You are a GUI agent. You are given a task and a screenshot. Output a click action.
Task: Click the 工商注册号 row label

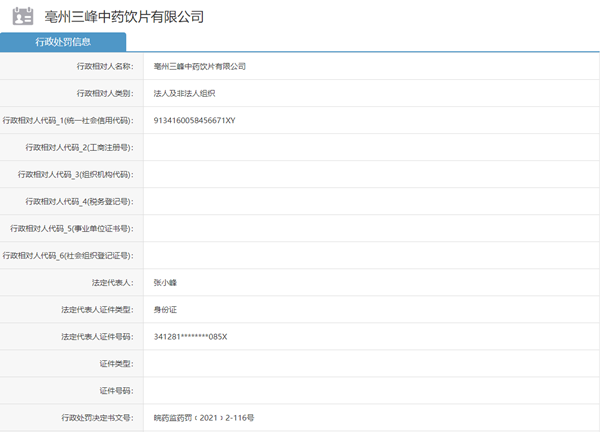78,147
